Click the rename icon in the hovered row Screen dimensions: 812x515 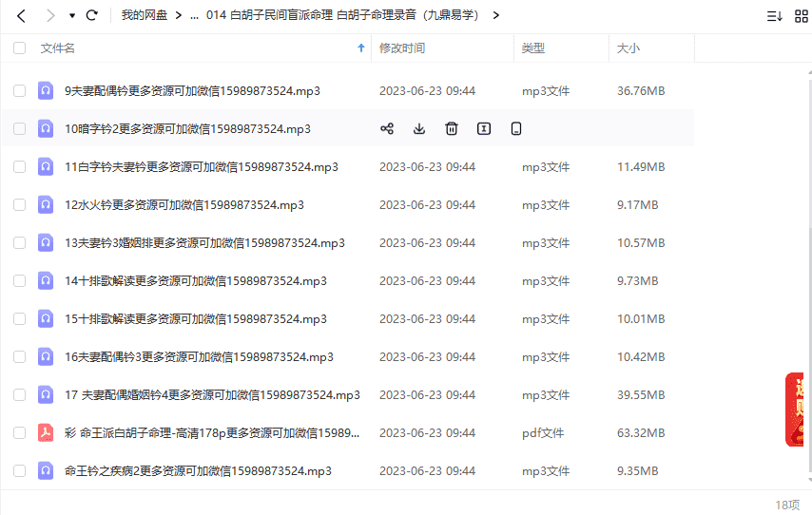click(x=484, y=129)
